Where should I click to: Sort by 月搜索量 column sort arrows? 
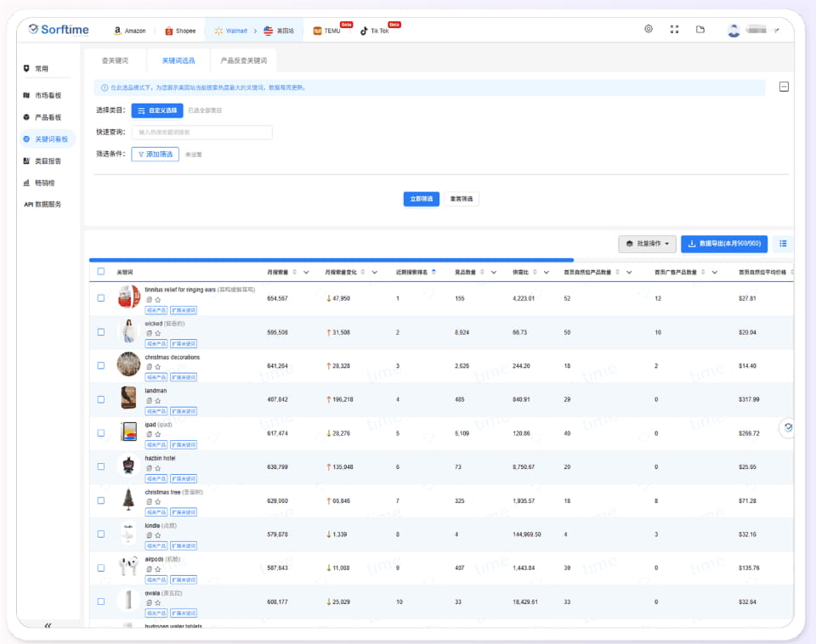(x=295, y=272)
